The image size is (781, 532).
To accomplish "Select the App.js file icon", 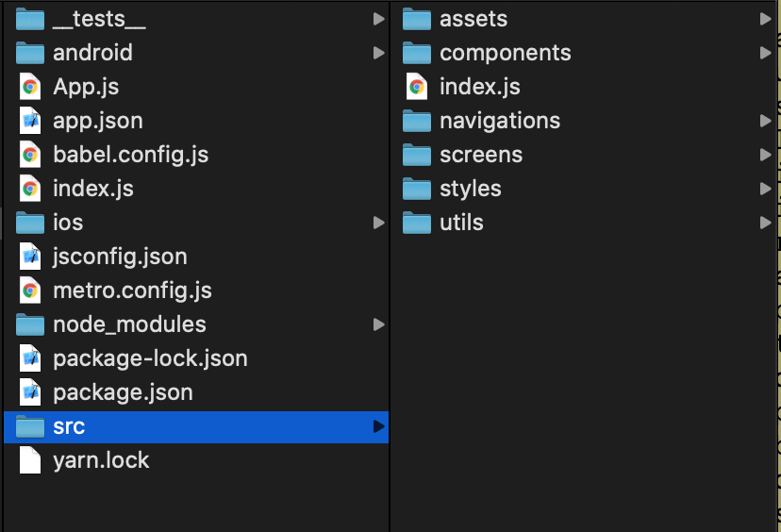I will pos(30,87).
